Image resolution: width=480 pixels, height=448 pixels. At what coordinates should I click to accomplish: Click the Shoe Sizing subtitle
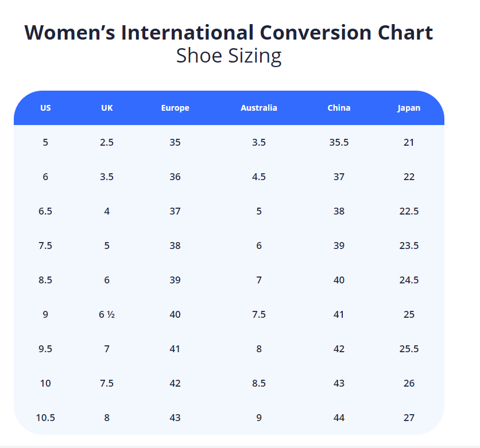point(229,56)
